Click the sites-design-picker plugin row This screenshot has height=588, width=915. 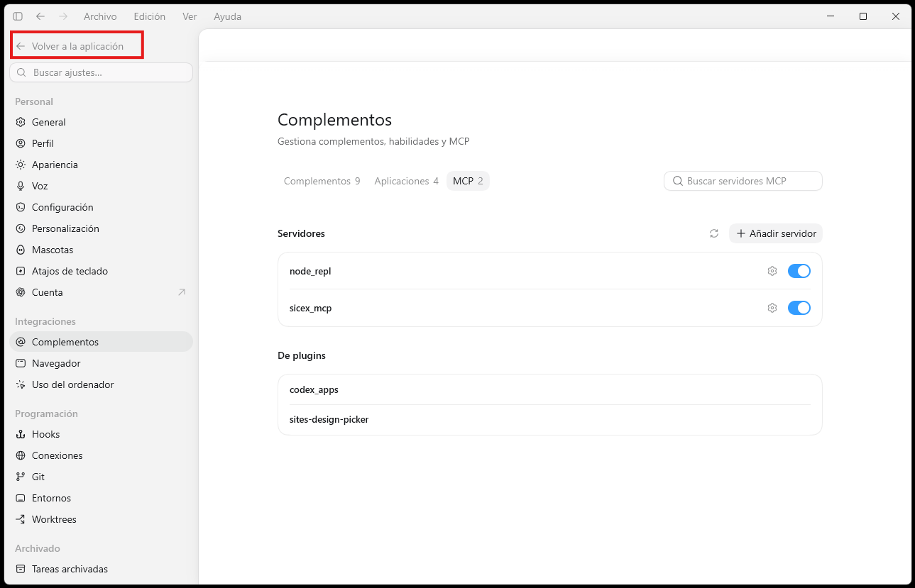coord(550,419)
